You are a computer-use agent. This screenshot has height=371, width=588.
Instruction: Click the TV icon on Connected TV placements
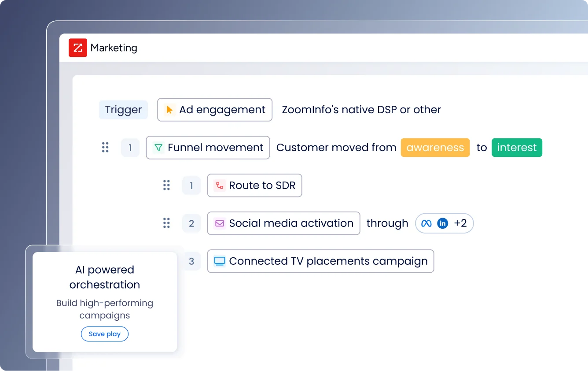(x=219, y=261)
